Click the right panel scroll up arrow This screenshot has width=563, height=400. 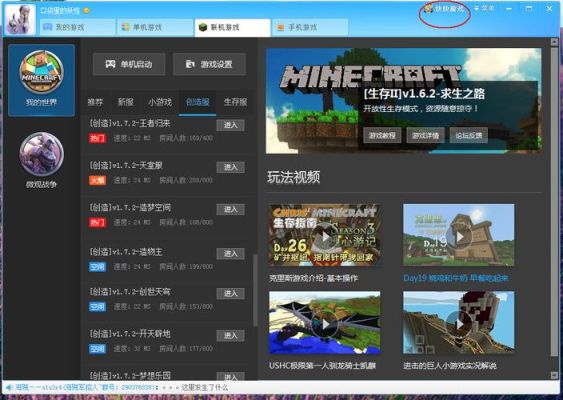[x=554, y=42]
